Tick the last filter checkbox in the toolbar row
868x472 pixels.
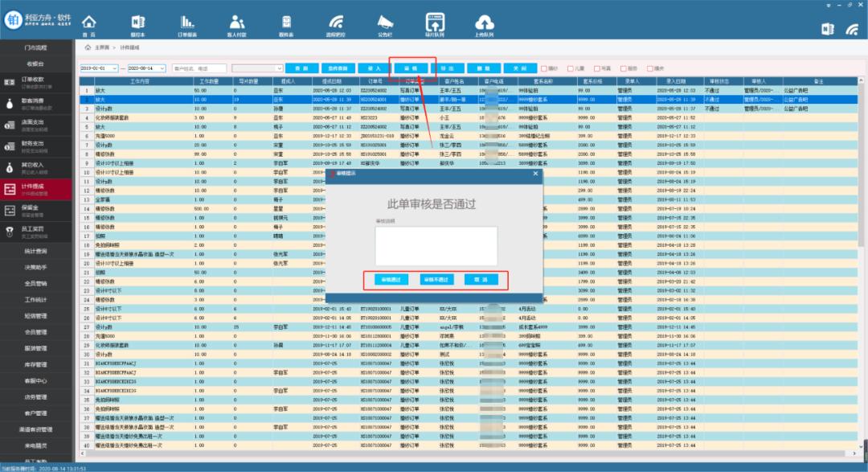(650, 68)
